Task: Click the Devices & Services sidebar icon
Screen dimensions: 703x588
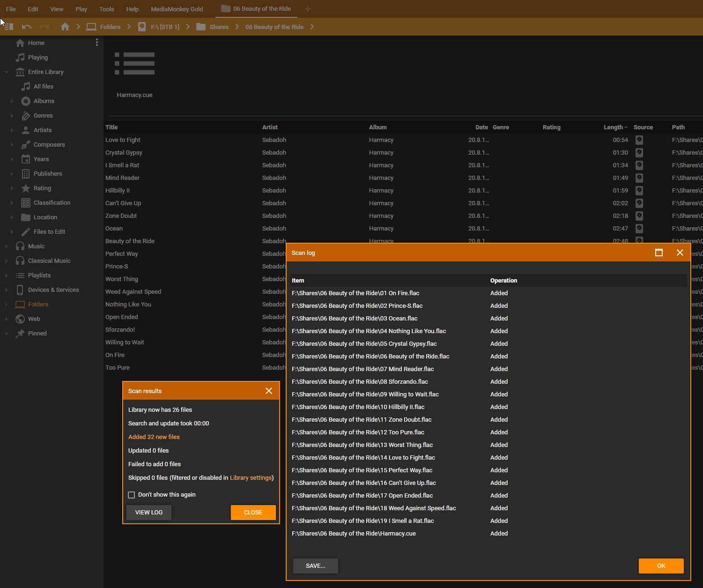Action: point(20,290)
